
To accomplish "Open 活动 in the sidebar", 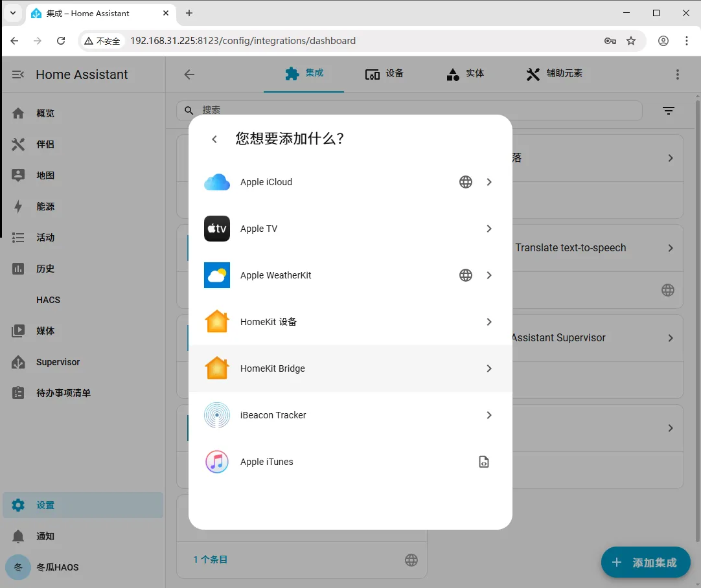I will [x=83, y=238].
